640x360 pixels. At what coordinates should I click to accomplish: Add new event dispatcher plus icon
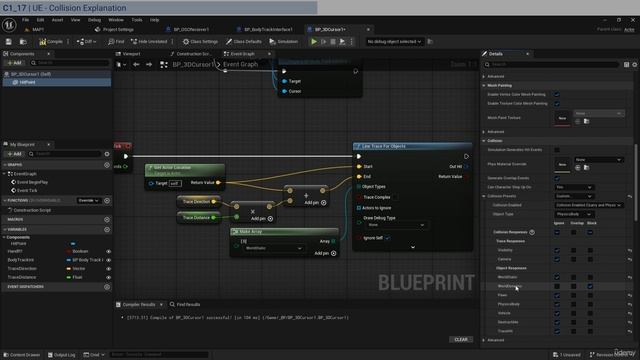click(107, 287)
